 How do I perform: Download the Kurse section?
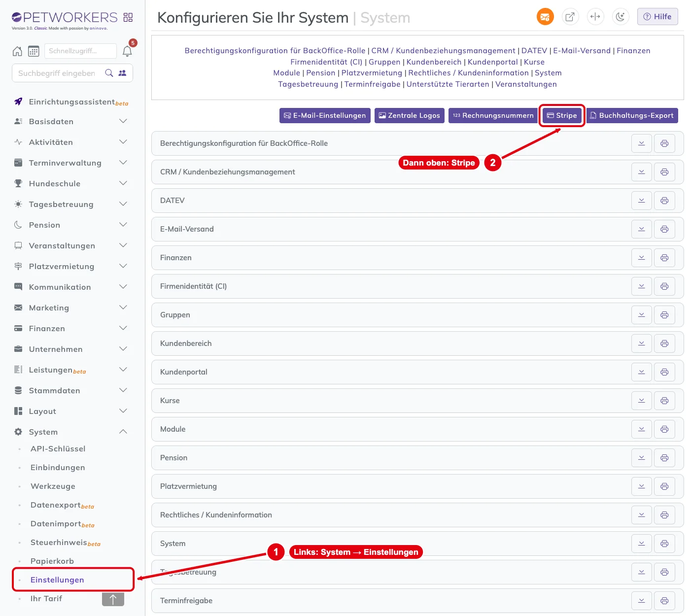coord(642,401)
